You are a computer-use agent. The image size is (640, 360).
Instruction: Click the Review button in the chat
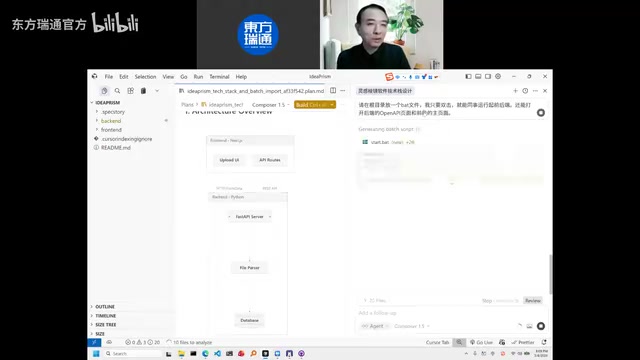(x=533, y=300)
